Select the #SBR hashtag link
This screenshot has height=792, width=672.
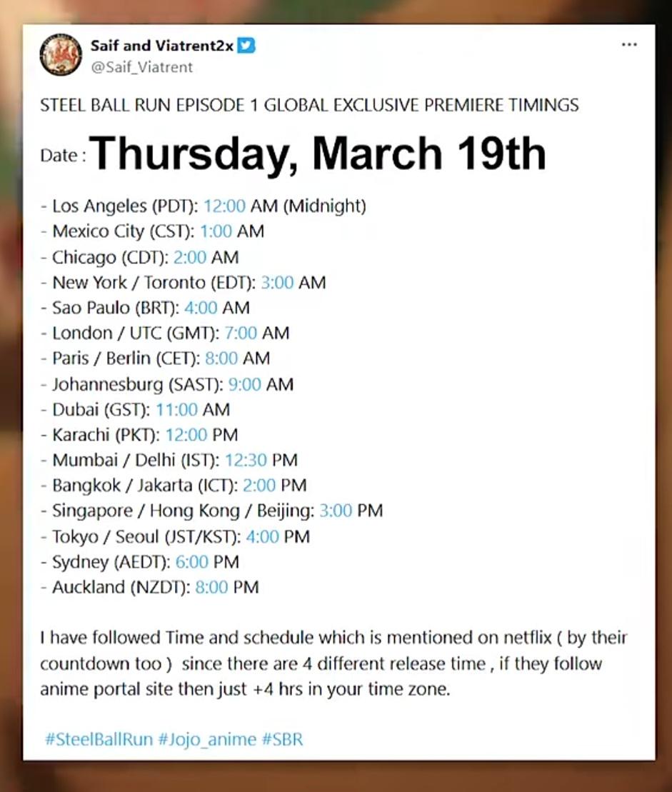click(283, 738)
